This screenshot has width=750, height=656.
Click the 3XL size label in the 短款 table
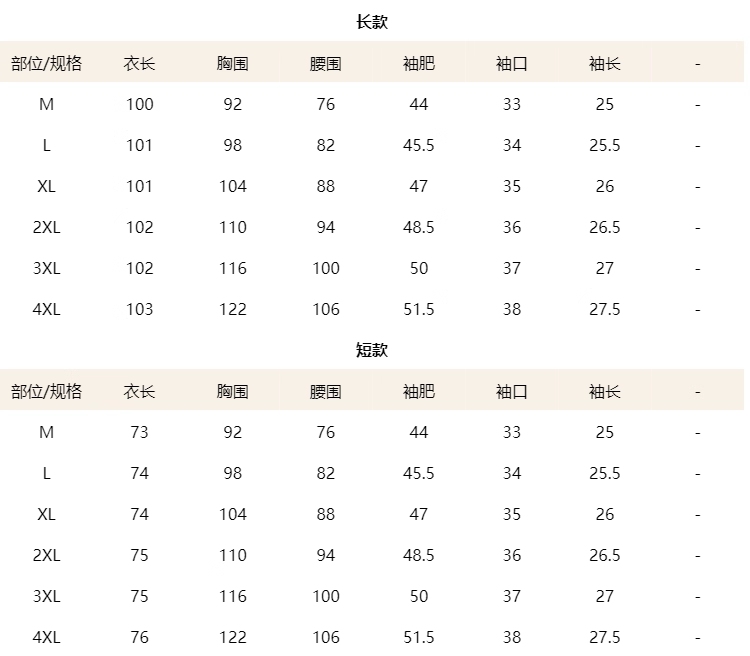47,596
